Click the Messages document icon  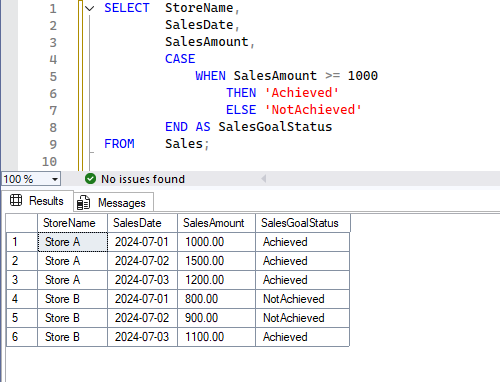click(83, 202)
